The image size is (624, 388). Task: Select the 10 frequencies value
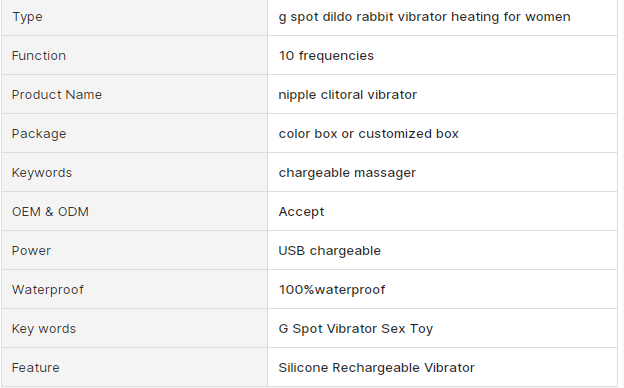pyautogui.click(x=326, y=56)
